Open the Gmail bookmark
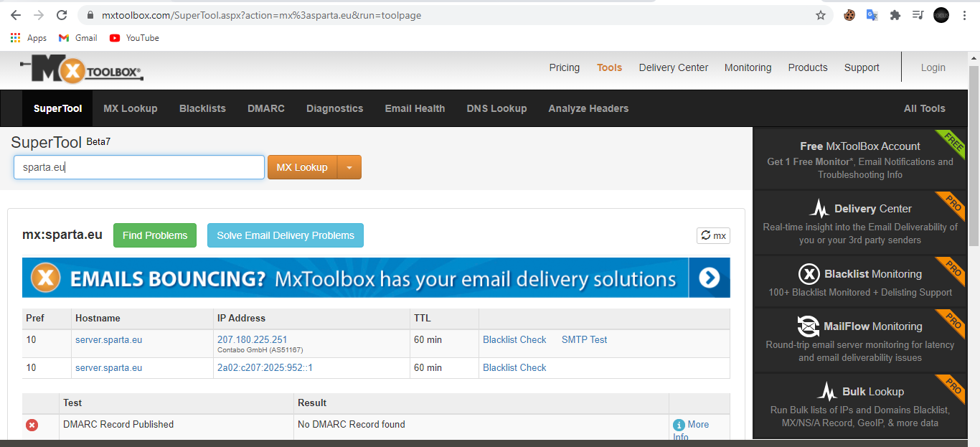Viewport: 980px width, 447px height. point(78,38)
